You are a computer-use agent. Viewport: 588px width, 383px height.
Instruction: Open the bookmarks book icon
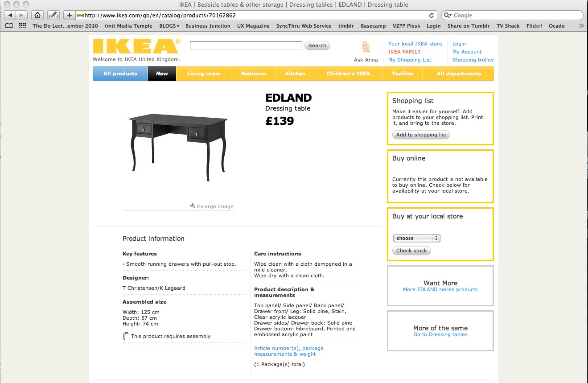[9, 26]
